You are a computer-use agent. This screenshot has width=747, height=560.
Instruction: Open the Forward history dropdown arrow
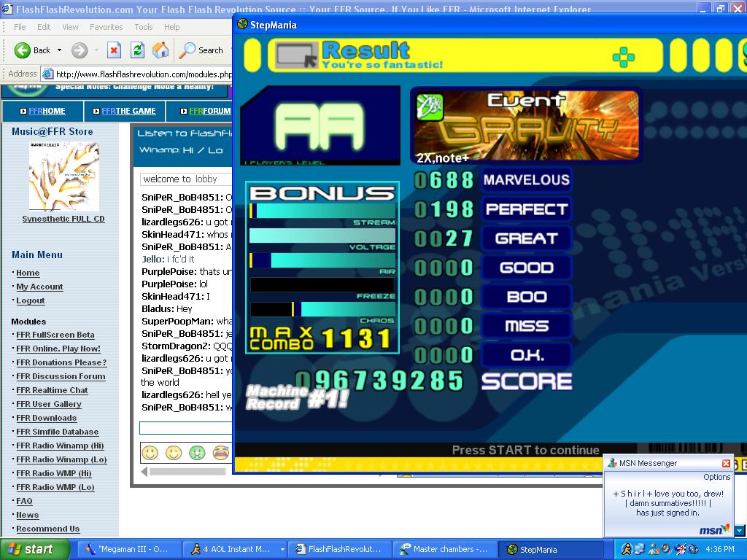tap(96, 50)
